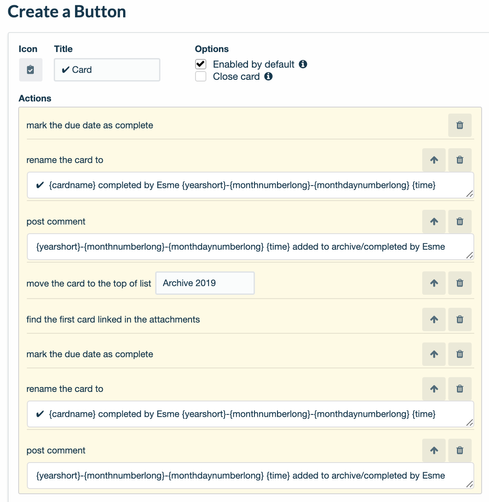Screen dimensions: 489x502
Task: Grab resize handle of second rename text area
Action: (x=469, y=423)
